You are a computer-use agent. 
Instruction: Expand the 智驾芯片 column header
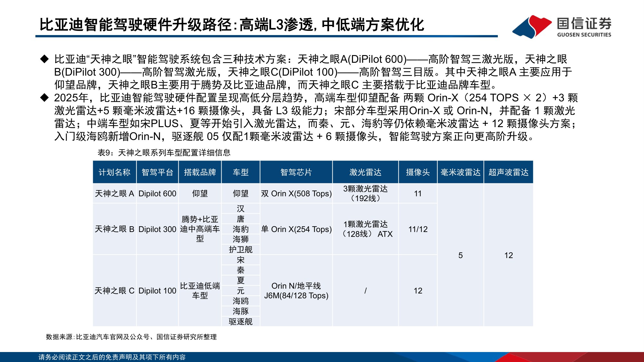[296, 172]
